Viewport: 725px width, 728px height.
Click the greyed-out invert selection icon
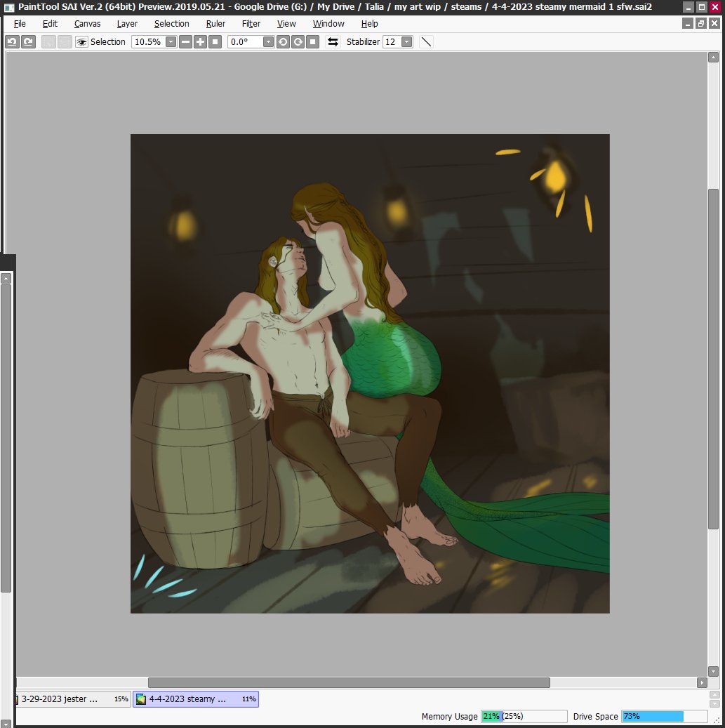click(65, 42)
